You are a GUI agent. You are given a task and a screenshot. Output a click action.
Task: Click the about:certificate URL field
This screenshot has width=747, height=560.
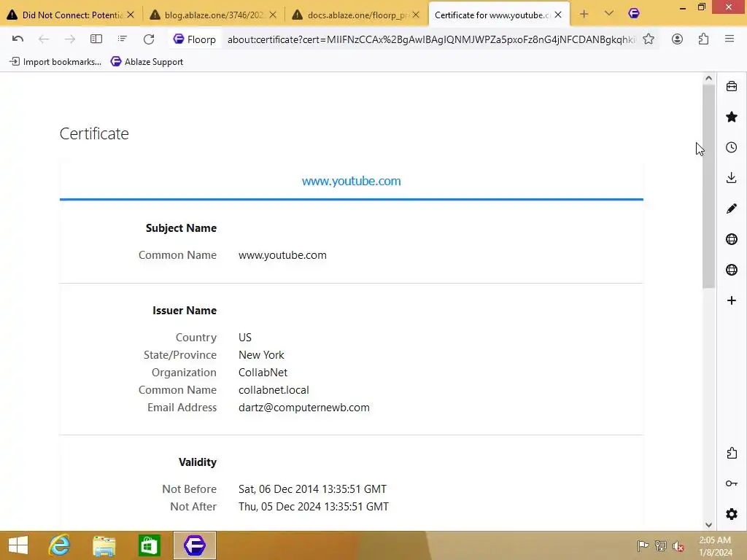pos(431,39)
